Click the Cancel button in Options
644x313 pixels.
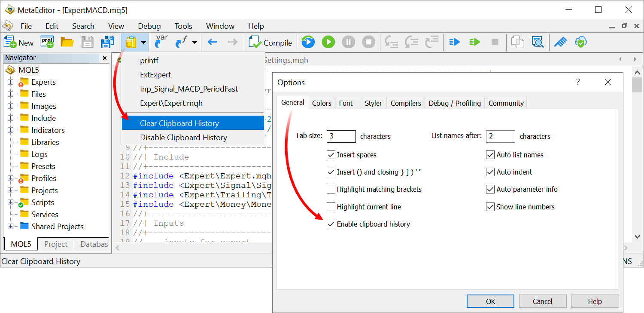(x=542, y=301)
